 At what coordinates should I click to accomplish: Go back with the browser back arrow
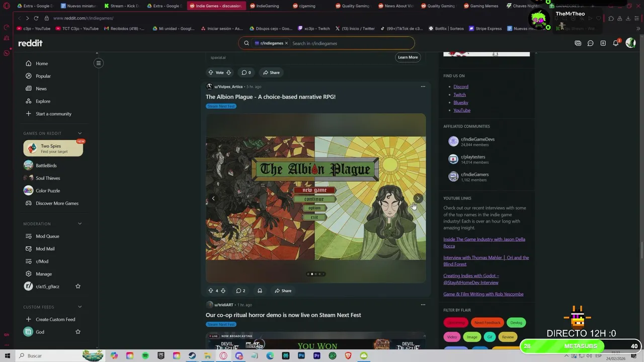[x=19, y=18]
